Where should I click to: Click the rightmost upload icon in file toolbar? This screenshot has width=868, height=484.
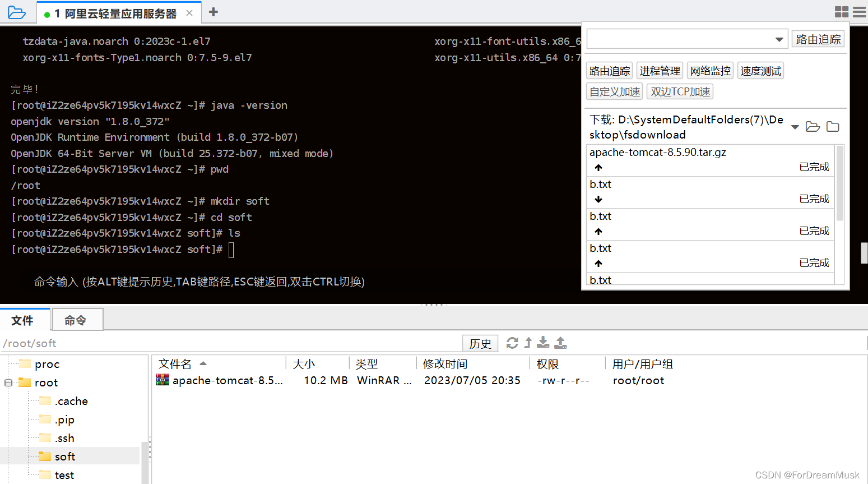click(x=560, y=342)
